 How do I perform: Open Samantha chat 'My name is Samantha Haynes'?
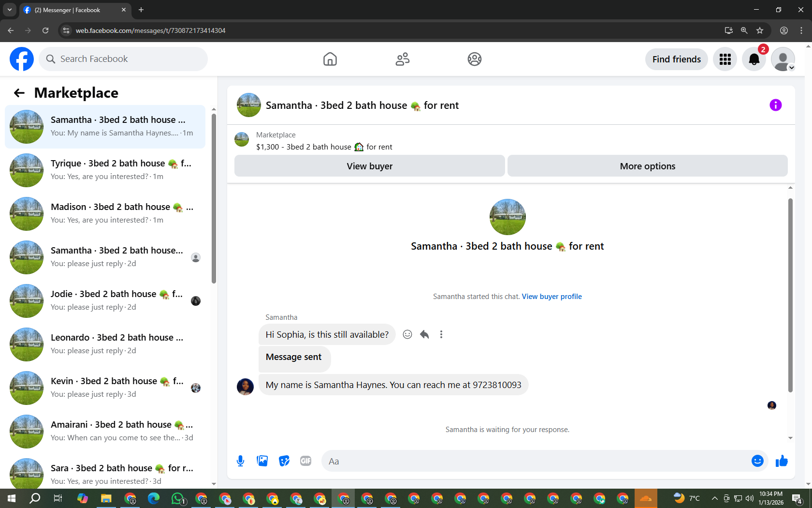[x=105, y=127]
